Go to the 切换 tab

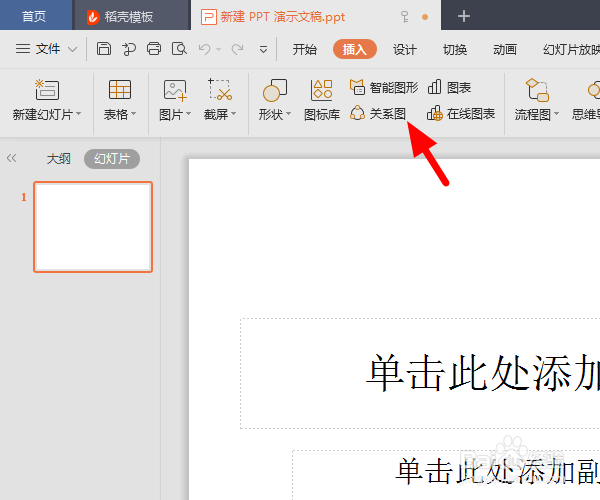point(455,49)
